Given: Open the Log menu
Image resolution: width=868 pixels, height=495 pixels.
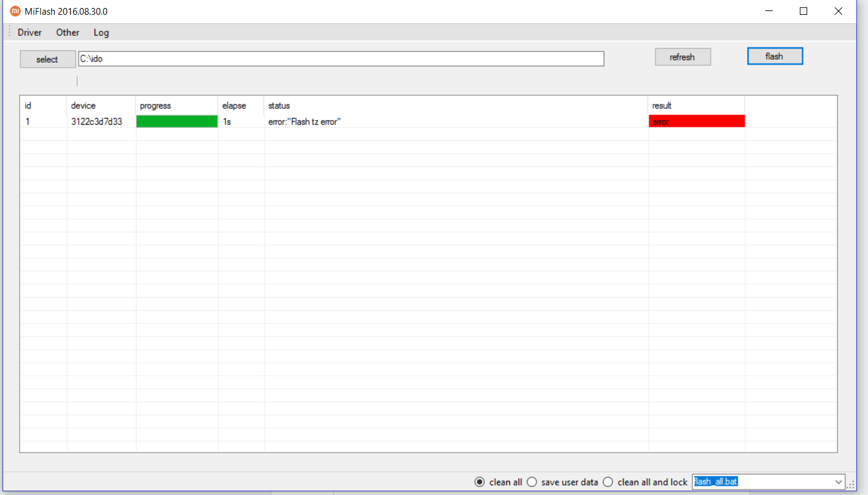Looking at the screenshot, I should point(101,33).
